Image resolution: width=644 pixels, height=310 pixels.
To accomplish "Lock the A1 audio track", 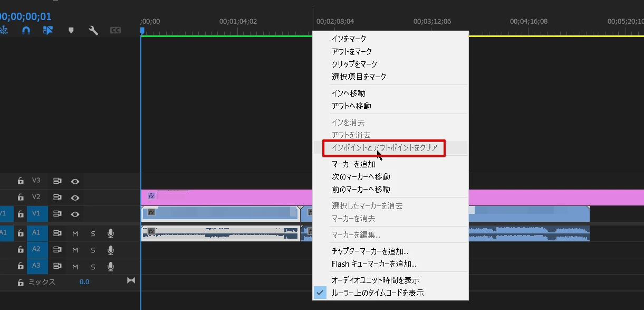I will click(x=21, y=233).
